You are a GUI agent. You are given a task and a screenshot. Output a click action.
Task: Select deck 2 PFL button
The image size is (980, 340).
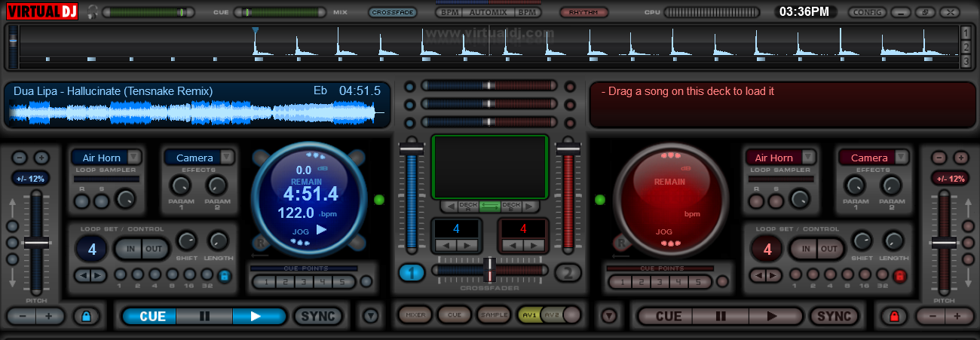pos(569,273)
